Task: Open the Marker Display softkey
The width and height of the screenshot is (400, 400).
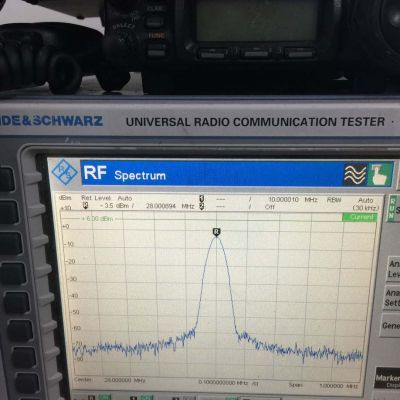Action: (387, 378)
